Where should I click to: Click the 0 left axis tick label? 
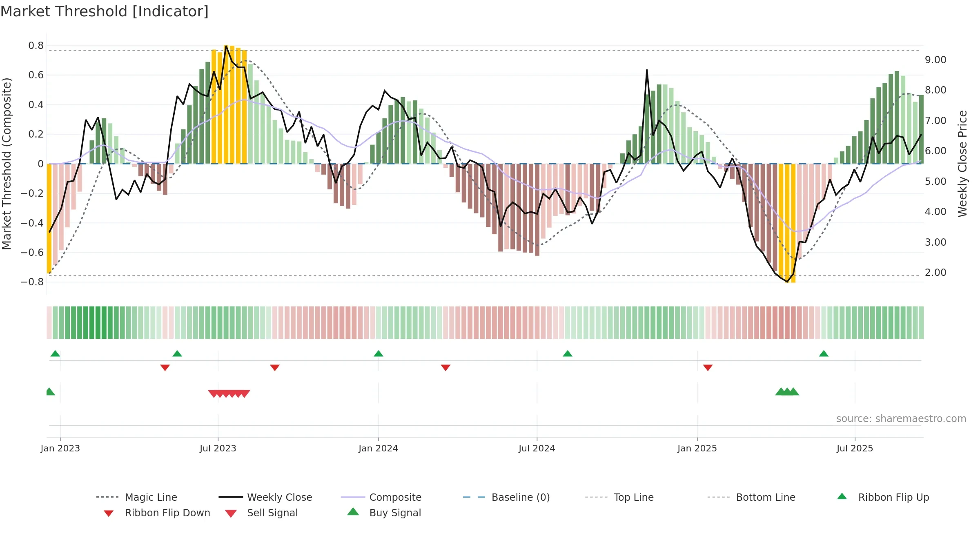pyautogui.click(x=41, y=164)
